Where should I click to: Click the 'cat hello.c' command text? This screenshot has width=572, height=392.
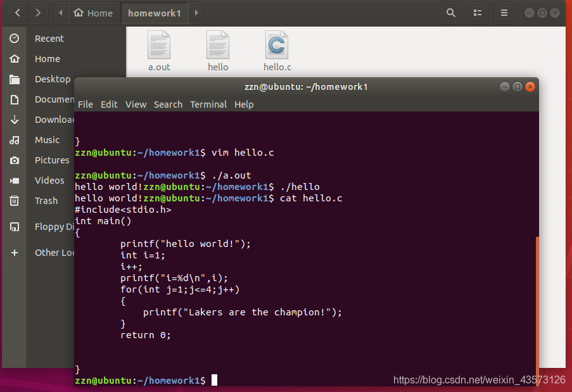(311, 198)
